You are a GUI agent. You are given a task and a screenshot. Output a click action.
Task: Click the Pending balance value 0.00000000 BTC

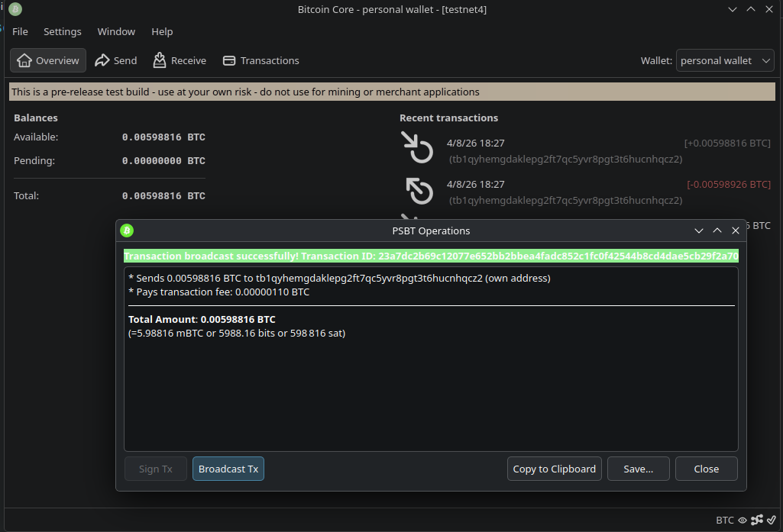[x=163, y=161]
